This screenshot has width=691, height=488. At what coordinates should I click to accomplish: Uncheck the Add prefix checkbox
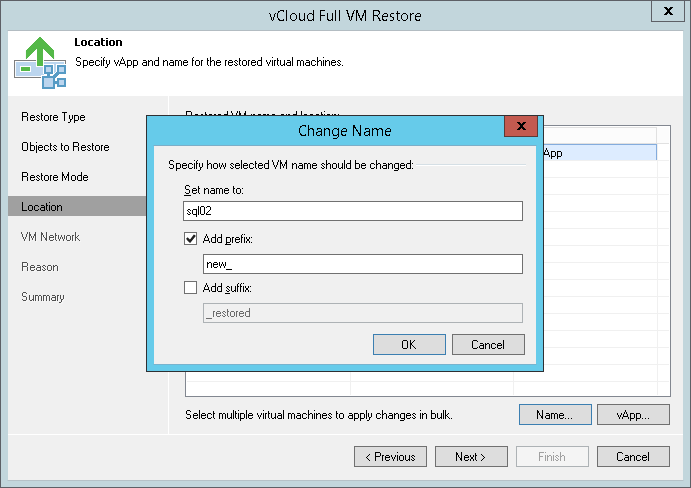click(192, 240)
